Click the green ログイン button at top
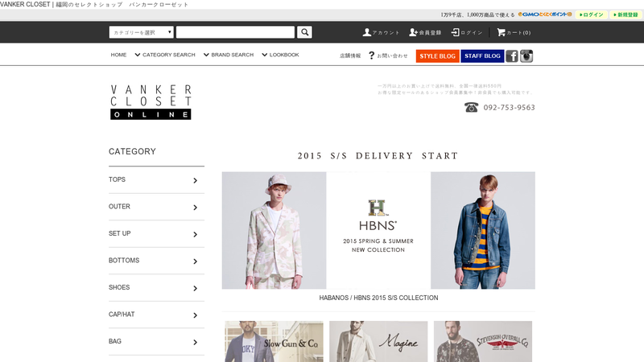This screenshot has width=644, height=362. (592, 14)
